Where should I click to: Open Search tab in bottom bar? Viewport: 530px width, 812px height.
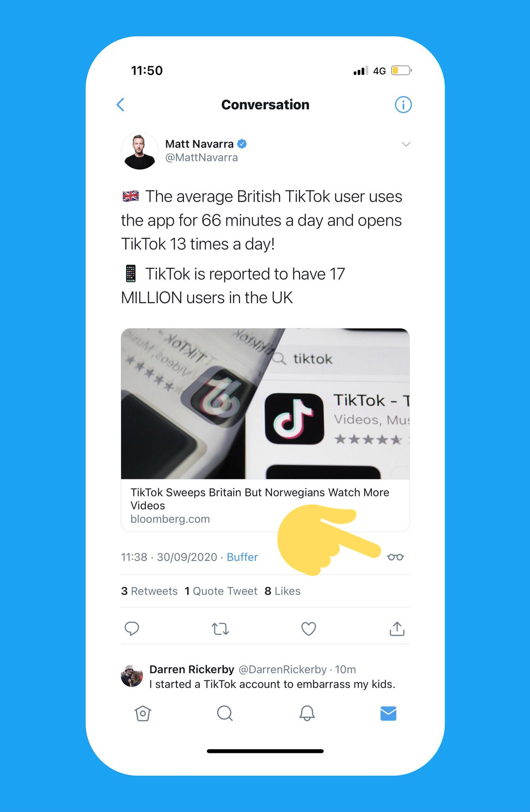point(225,713)
